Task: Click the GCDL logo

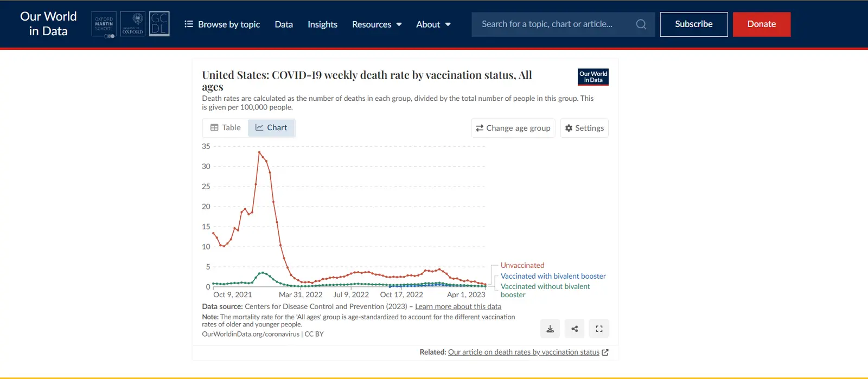Action: (x=159, y=24)
